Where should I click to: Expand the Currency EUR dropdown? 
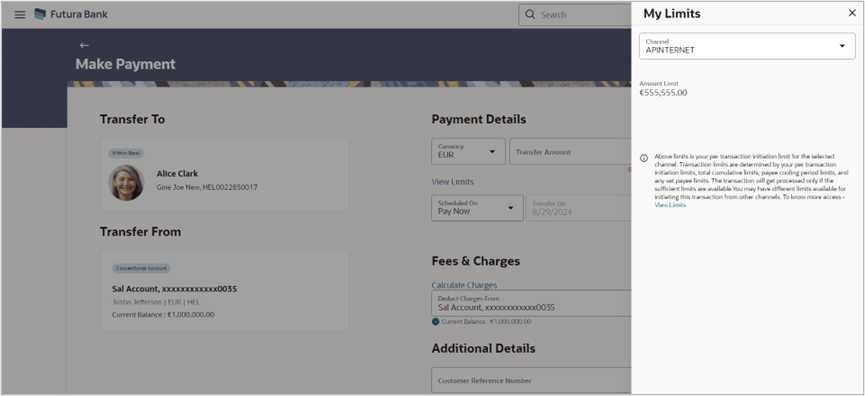pos(468,152)
